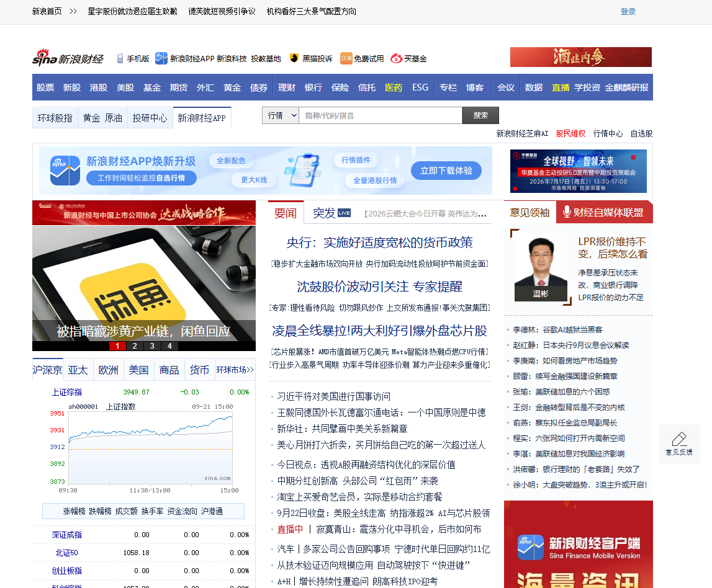Viewport: 712px width, 588px height.
Task: Click 星宇股份就劝退应届生致歉 top link
Action: [x=132, y=11]
